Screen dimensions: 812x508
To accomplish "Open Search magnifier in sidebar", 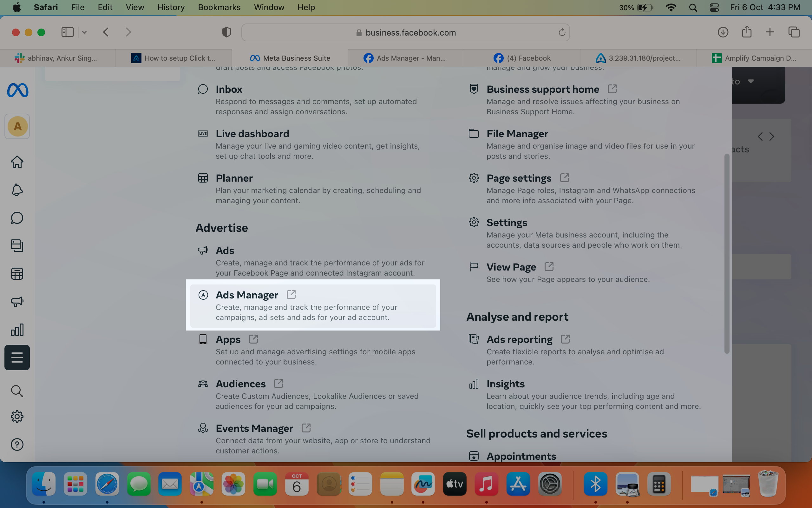I will [x=17, y=391].
